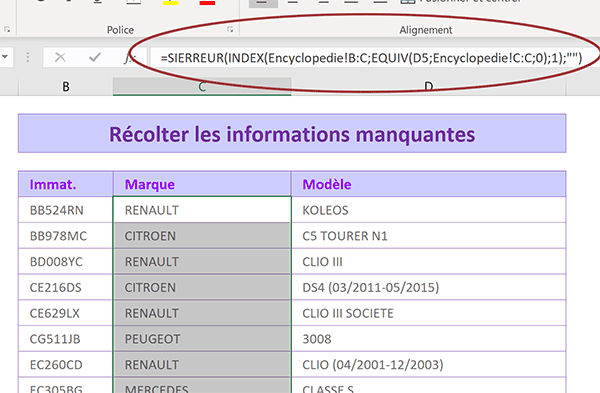Click the fx Insert Function icon
This screenshot has width=600, height=393.
click(129, 58)
